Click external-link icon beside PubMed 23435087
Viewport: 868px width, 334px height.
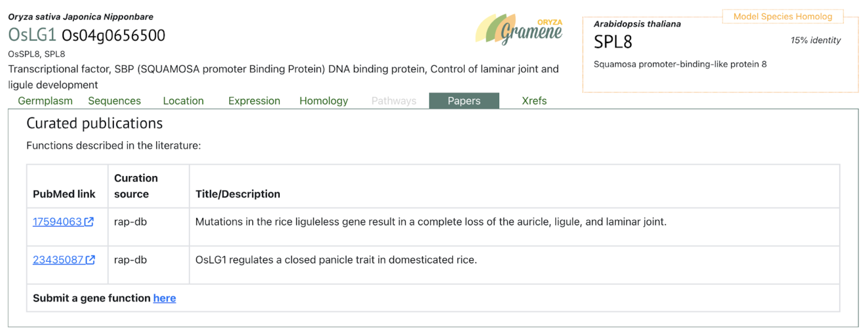click(x=90, y=260)
